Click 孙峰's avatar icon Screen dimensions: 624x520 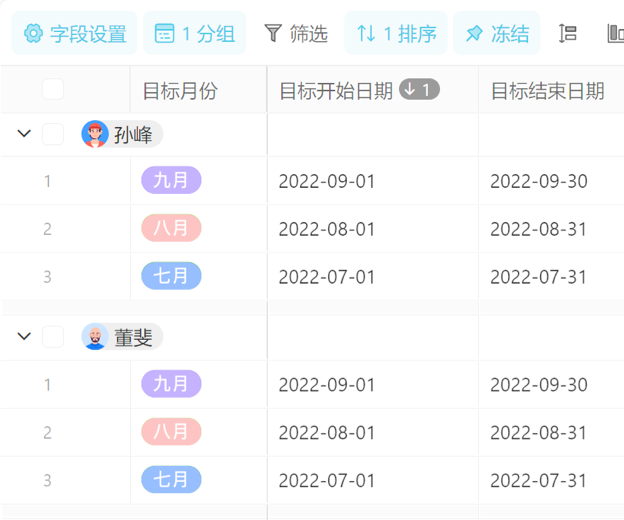pyautogui.click(x=95, y=134)
